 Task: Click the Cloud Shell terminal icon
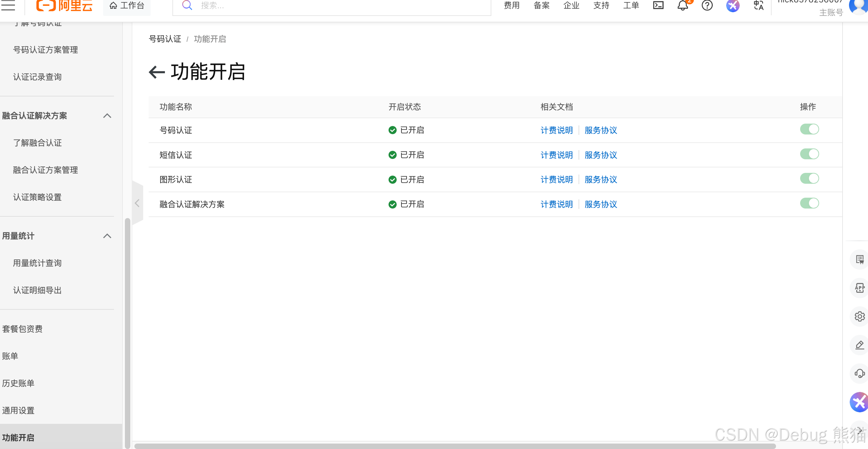point(658,5)
